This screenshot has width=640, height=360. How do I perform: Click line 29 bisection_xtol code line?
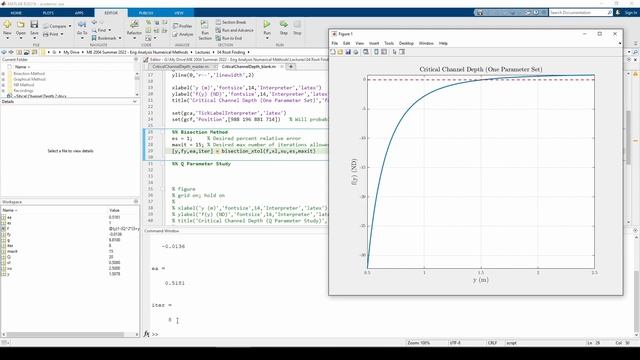click(x=244, y=151)
